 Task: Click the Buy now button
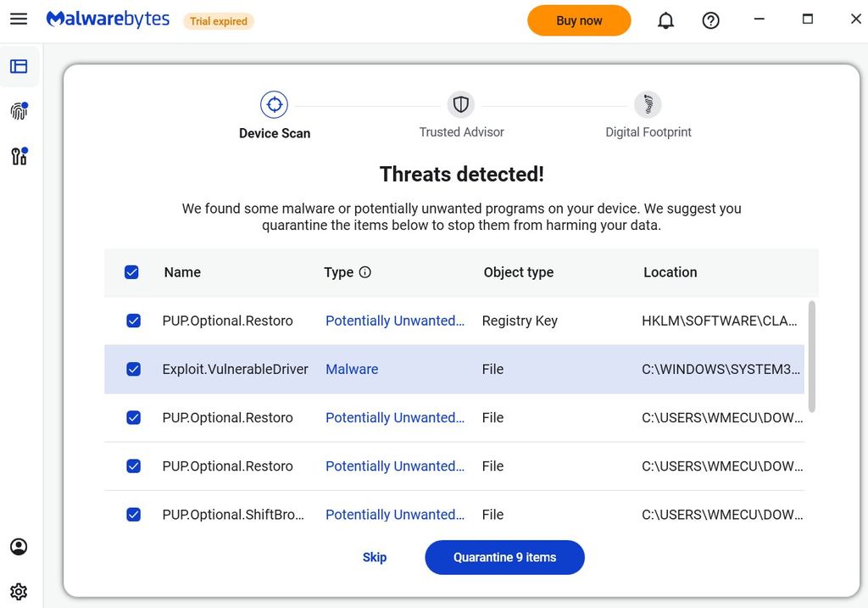pos(579,20)
